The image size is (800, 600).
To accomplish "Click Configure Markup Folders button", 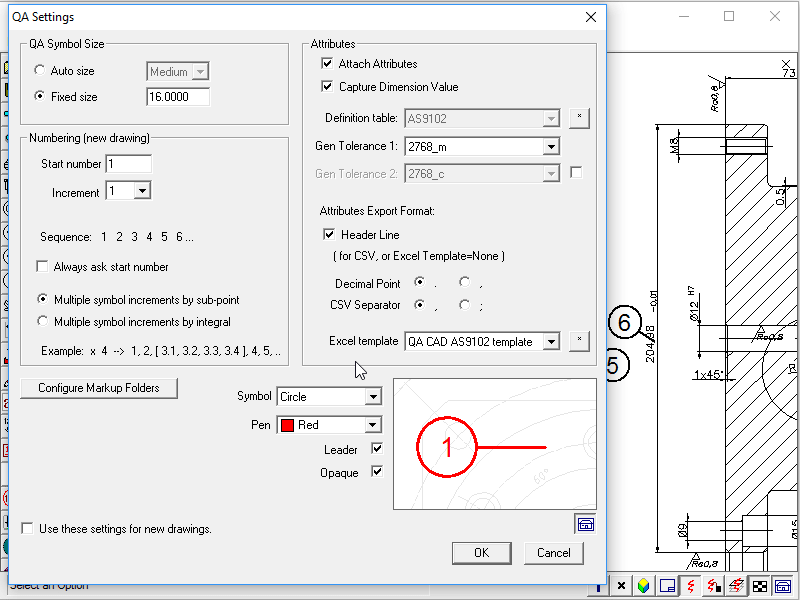I will point(98,388).
